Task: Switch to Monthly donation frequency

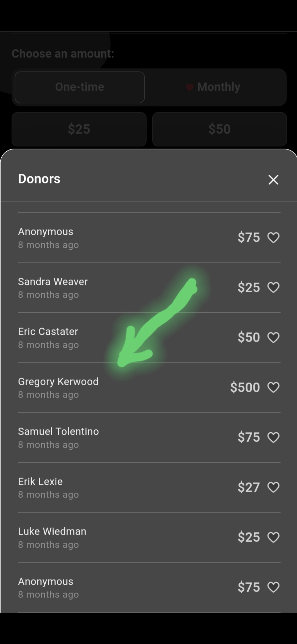Action: pyautogui.click(x=216, y=87)
